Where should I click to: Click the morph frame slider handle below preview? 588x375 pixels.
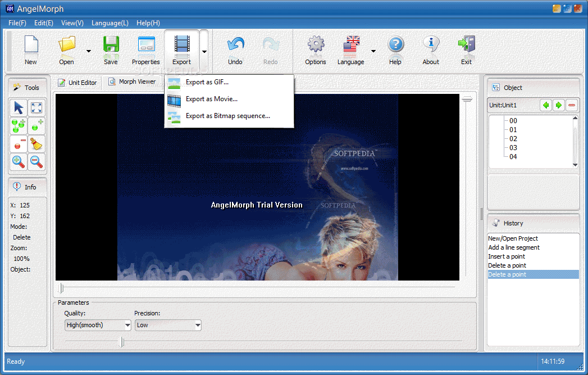pyautogui.click(x=61, y=288)
